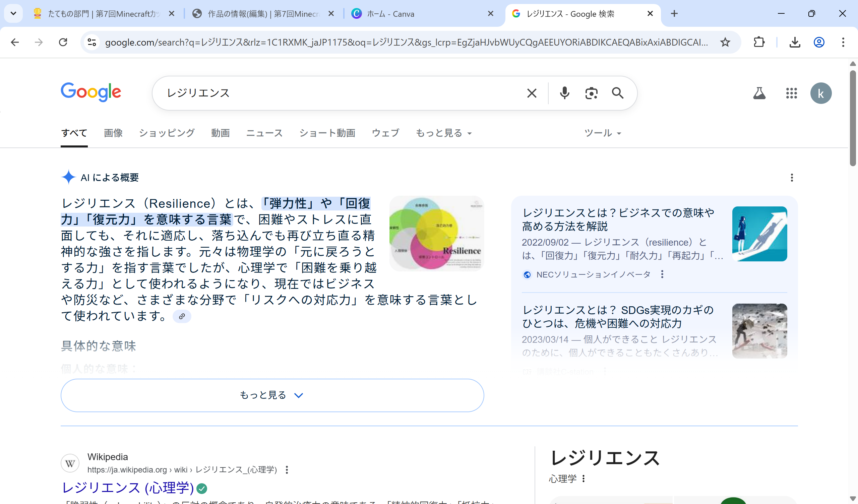Open Google account avatar k
Screen dimensions: 858x504
[821, 93]
